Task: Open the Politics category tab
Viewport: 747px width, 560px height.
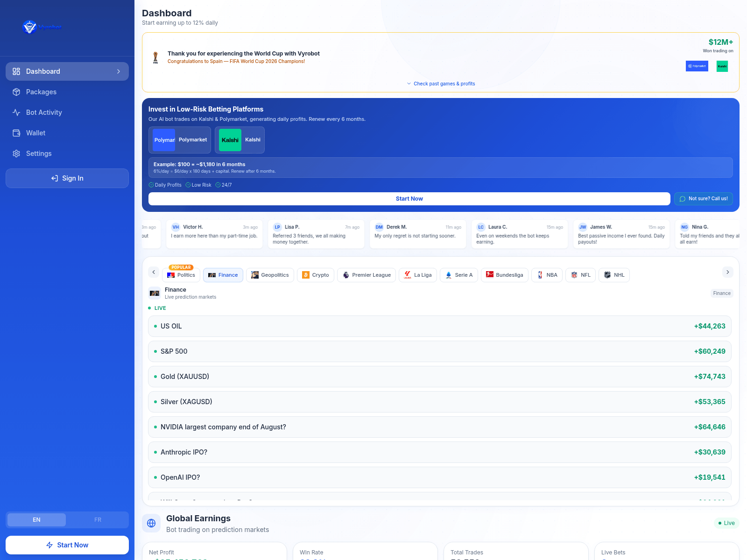Action: point(181,275)
